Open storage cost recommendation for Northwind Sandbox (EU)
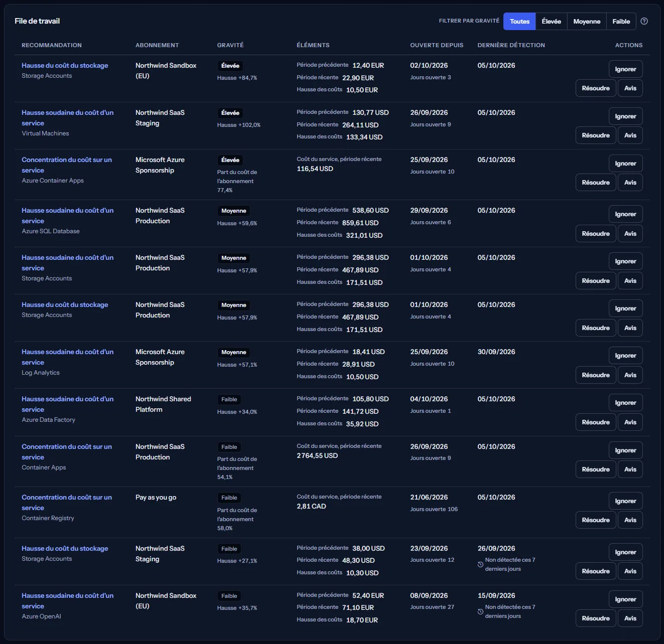This screenshot has height=644, width=664. click(65, 65)
